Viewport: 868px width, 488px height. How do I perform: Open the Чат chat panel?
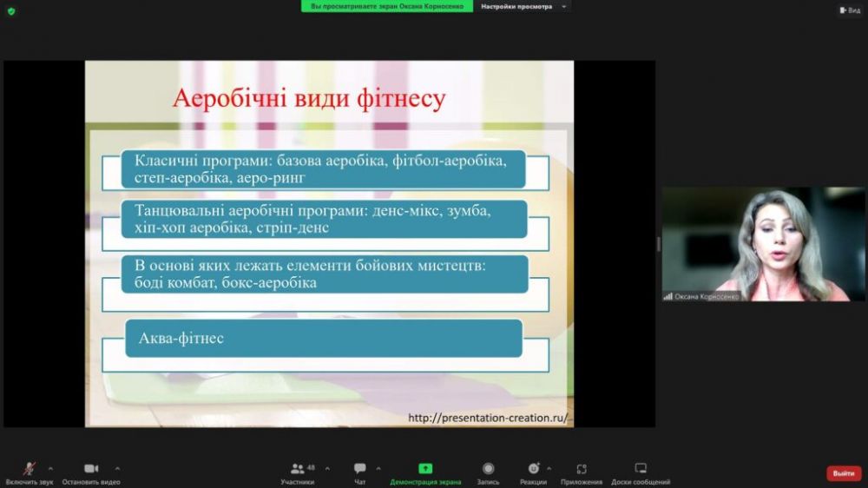[x=359, y=469]
